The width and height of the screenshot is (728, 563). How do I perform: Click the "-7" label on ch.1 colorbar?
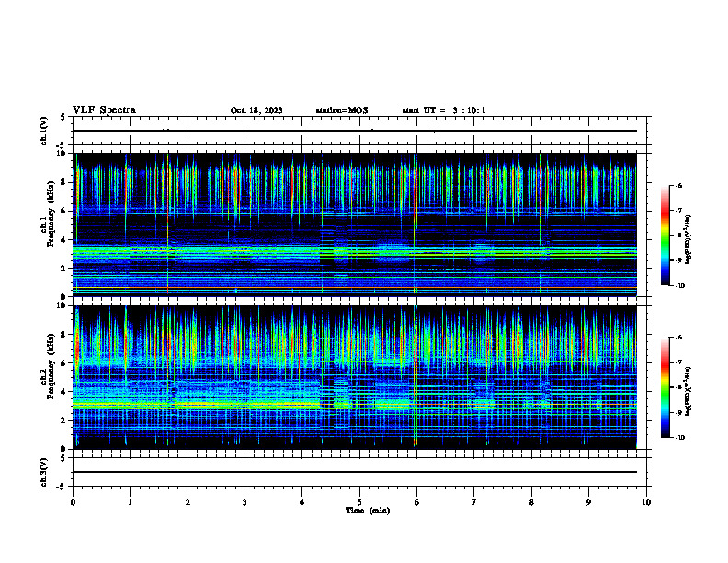[678, 211]
